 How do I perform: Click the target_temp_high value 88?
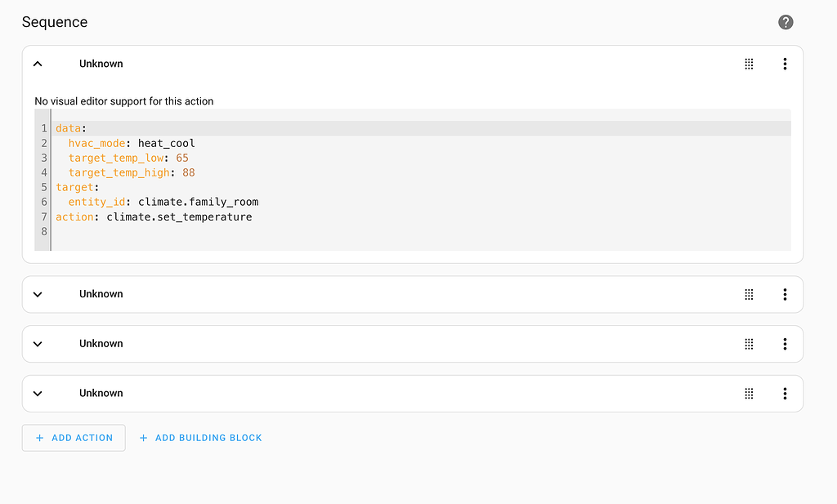coord(189,172)
